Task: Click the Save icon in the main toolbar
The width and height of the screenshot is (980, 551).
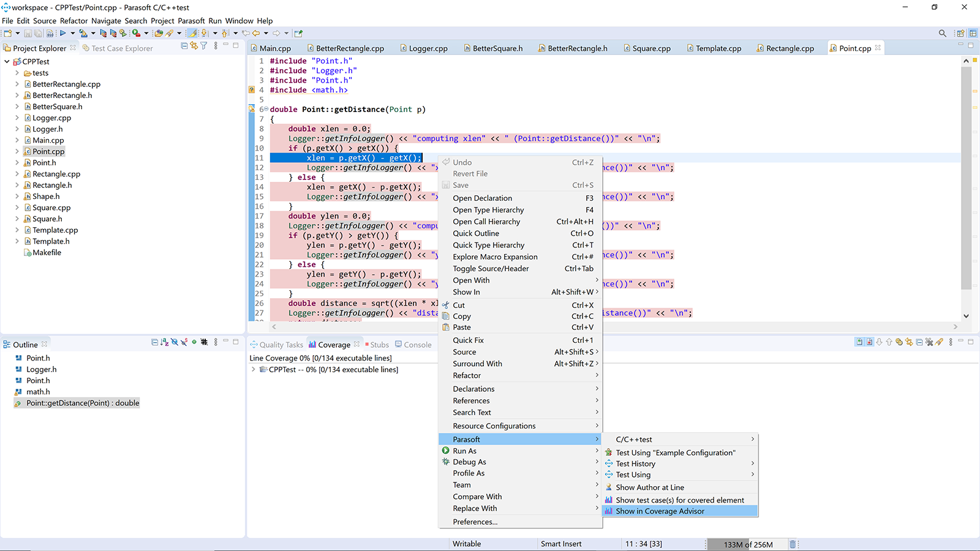Action: point(28,33)
